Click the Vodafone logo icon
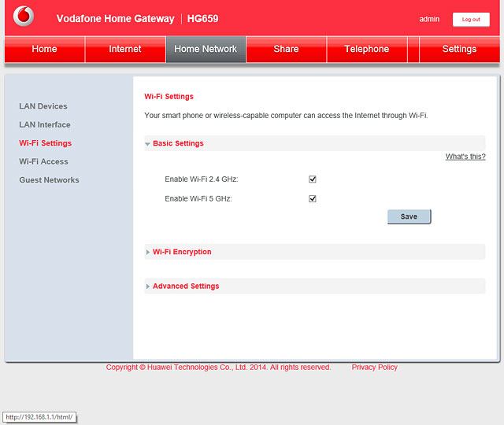 click(x=24, y=16)
